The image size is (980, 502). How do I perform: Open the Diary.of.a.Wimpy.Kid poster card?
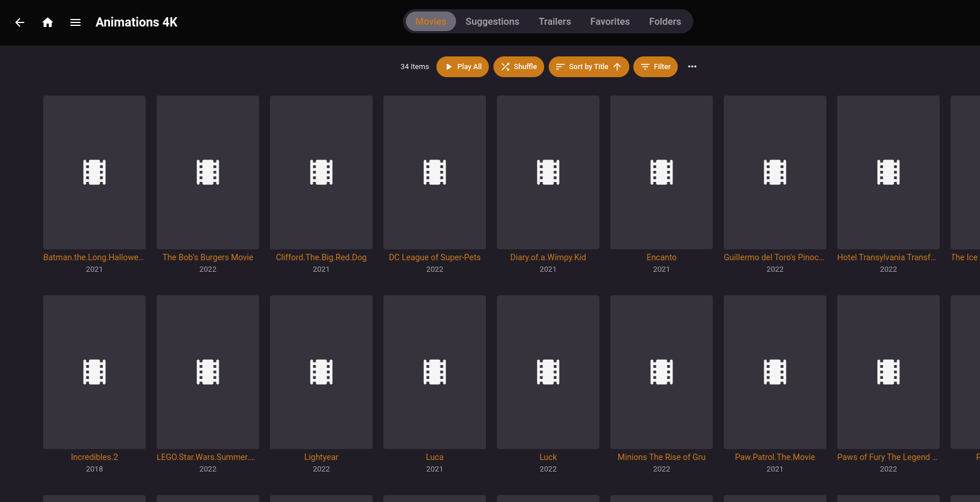click(548, 172)
